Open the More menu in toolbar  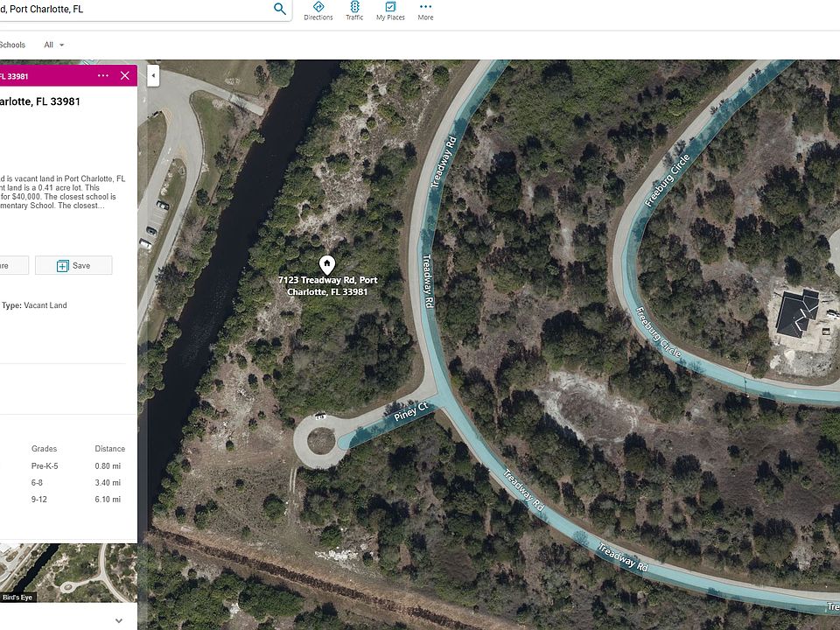click(425, 10)
